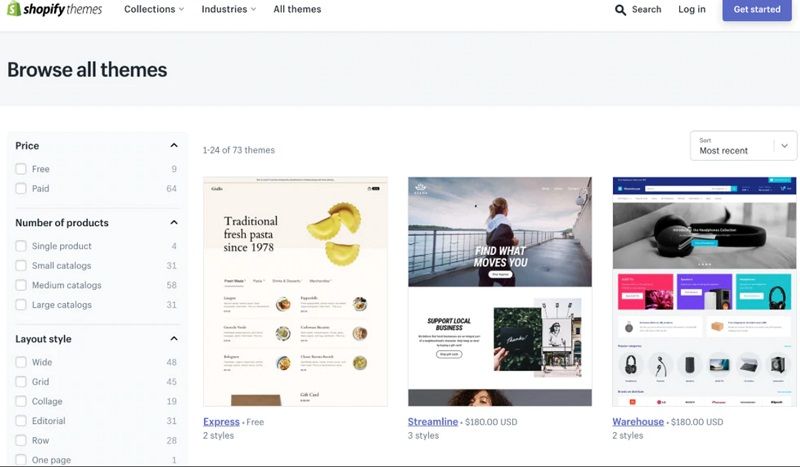Select the Collage layout checkbox
800x467 pixels.
coord(21,401)
